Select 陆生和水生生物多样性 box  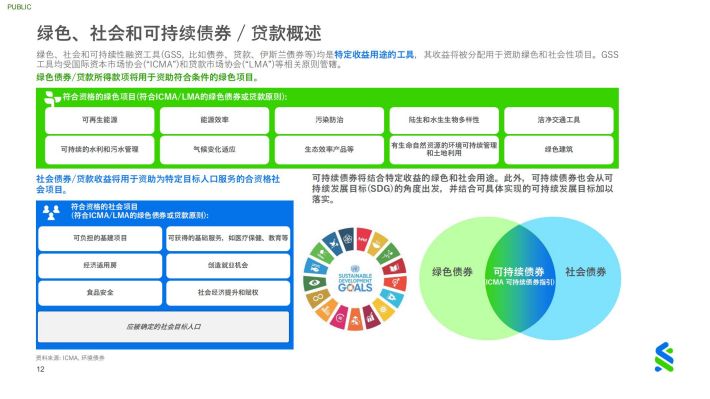[444, 120]
